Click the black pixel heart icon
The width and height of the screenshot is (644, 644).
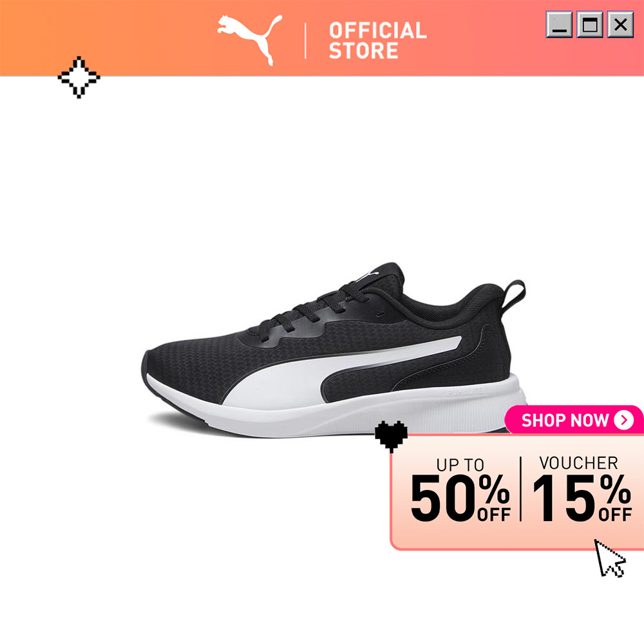[x=391, y=436]
